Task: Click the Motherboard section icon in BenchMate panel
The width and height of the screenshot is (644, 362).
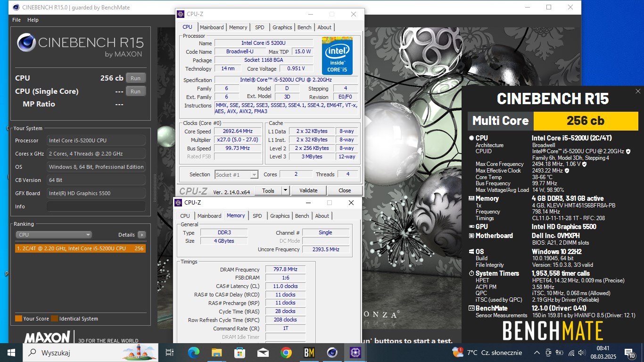Action: pos(471,236)
